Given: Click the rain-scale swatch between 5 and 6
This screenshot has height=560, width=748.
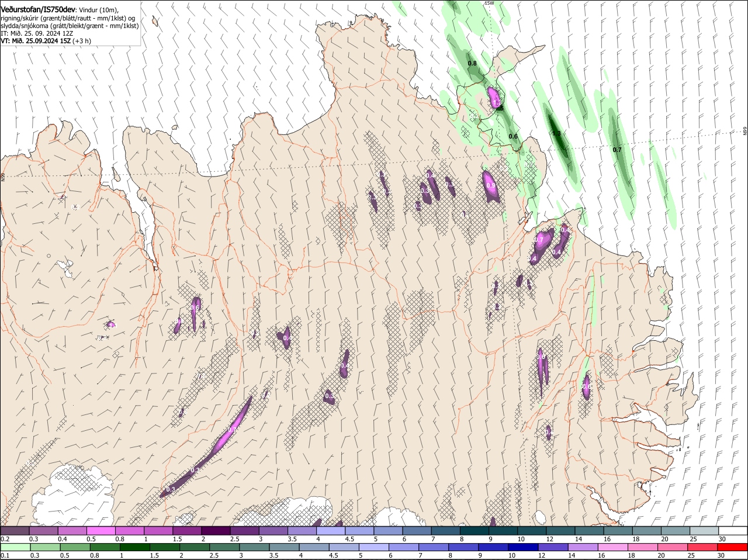Looking at the screenshot, I should [x=373, y=547].
